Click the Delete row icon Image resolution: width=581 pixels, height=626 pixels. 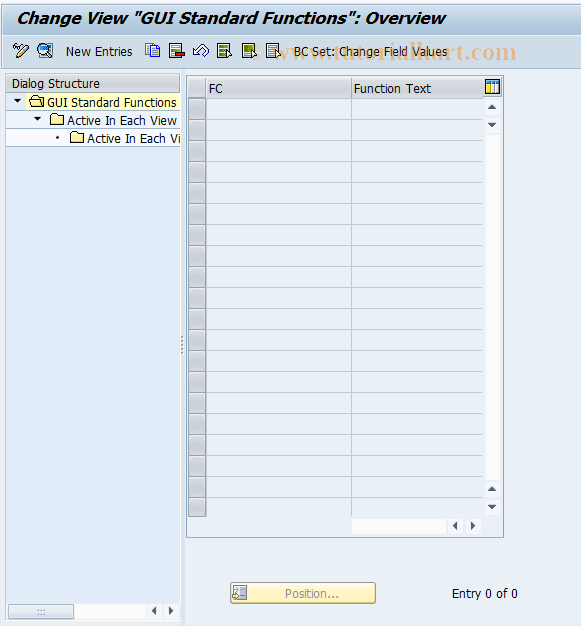pos(176,51)
